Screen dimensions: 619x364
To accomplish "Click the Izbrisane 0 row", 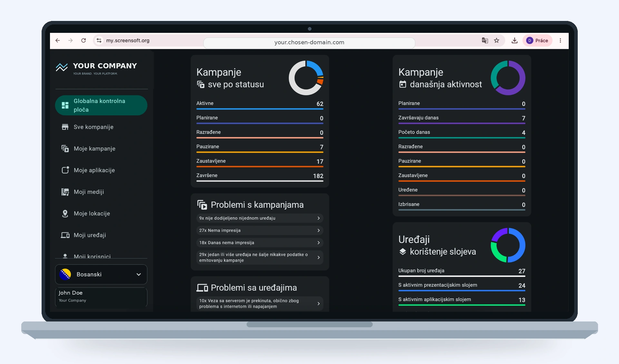I will 462,206.
